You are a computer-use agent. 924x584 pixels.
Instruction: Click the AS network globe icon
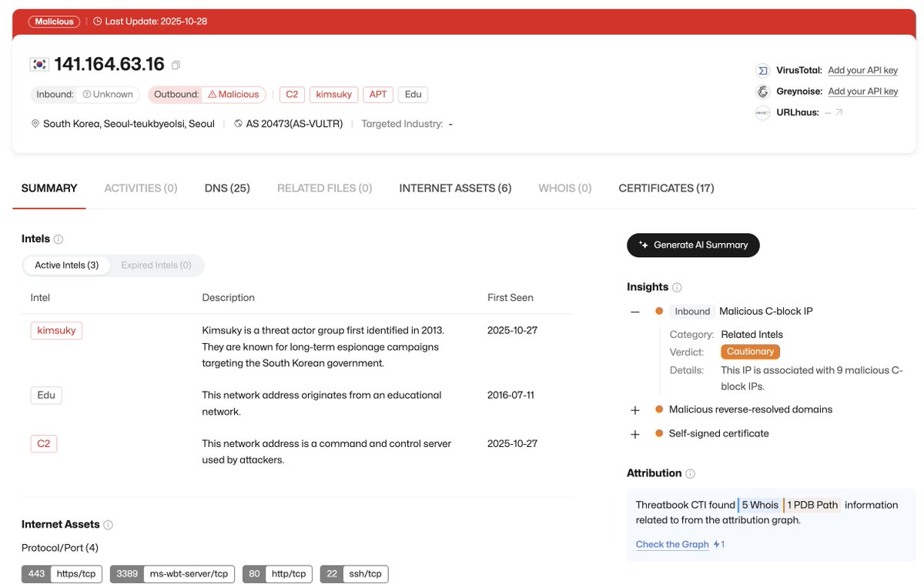click(238, 123)
